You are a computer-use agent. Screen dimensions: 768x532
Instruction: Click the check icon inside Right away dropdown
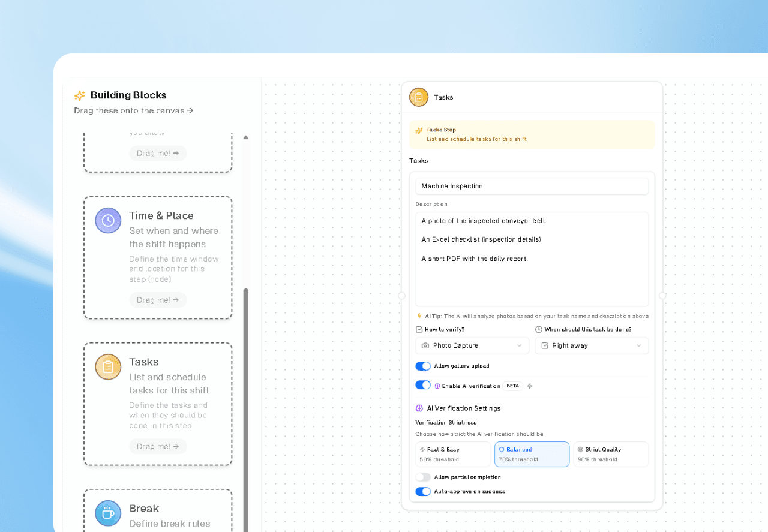click(545, 345)
